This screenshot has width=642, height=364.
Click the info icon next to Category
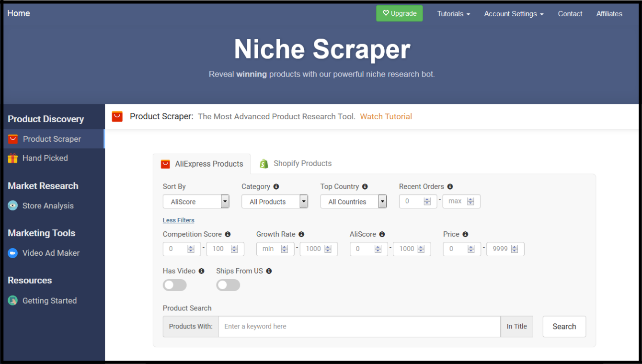tap(276, 186)
